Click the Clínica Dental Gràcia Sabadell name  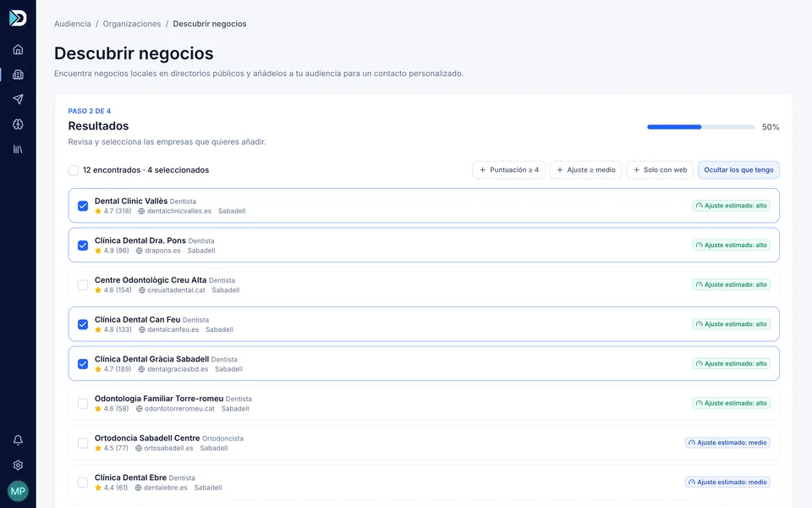tap(151, 359)
